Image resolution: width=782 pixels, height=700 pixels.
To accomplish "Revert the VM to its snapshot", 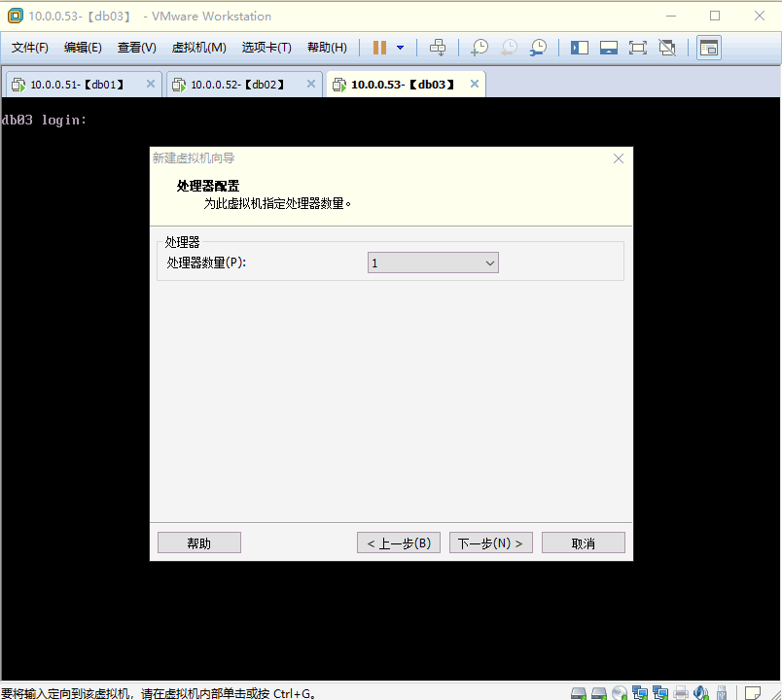I will (x=509, y=47).
